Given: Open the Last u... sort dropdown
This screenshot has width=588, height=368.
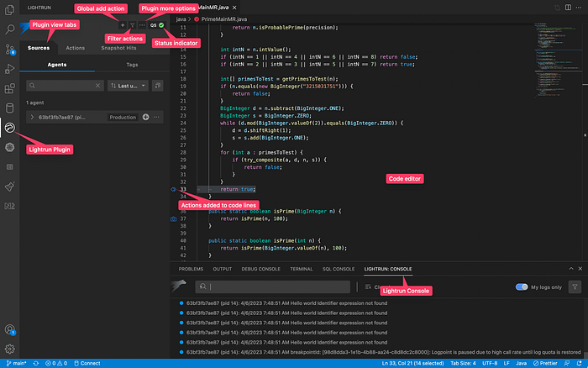Looking at the screenshot, I should click(128, 86).
